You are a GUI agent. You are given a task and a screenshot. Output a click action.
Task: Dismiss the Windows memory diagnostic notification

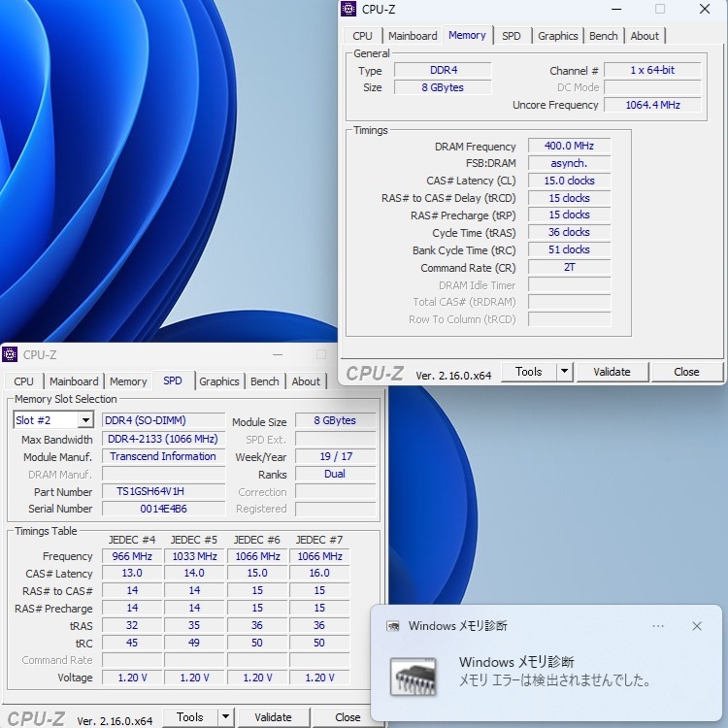coord(696,626)
